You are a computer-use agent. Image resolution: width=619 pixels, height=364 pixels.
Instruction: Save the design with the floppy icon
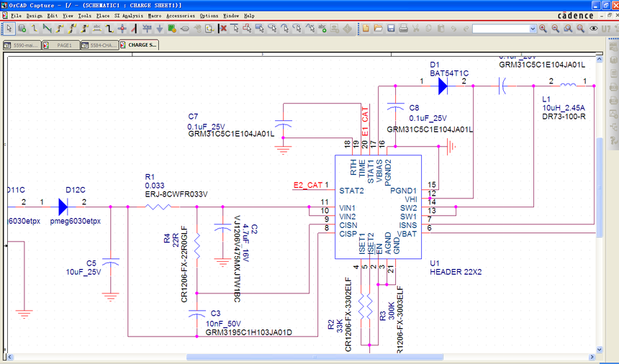point(391,28)
